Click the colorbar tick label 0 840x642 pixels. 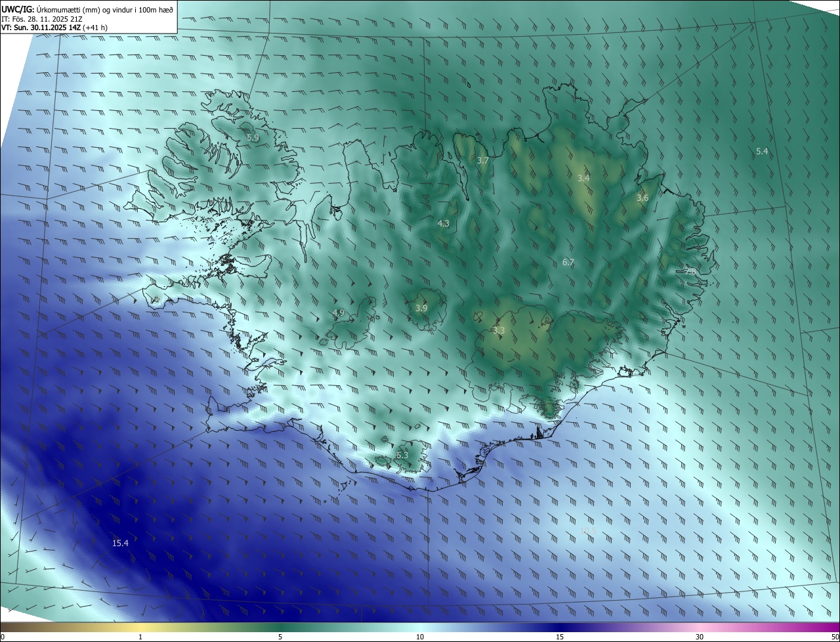pos(3,637)
